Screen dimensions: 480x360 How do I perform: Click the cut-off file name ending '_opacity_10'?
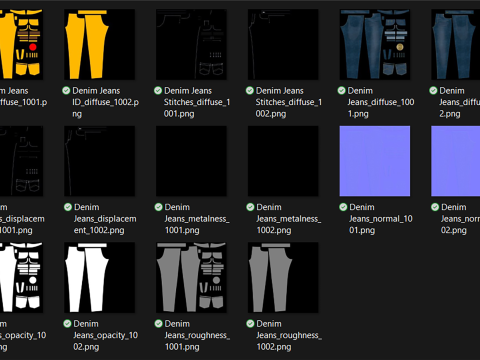click(x=23, y=335)
